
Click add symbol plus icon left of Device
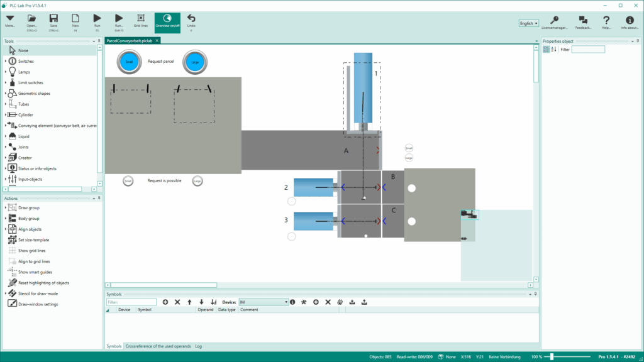165,302
